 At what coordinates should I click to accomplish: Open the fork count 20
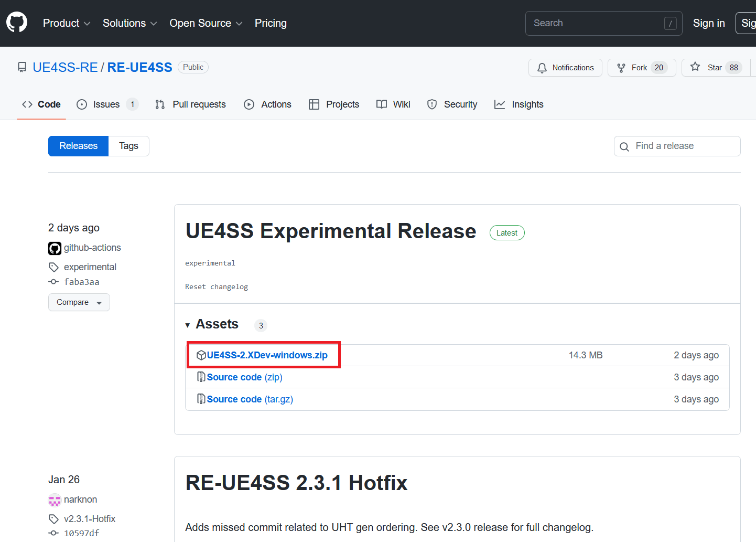(x=659, y=68)
